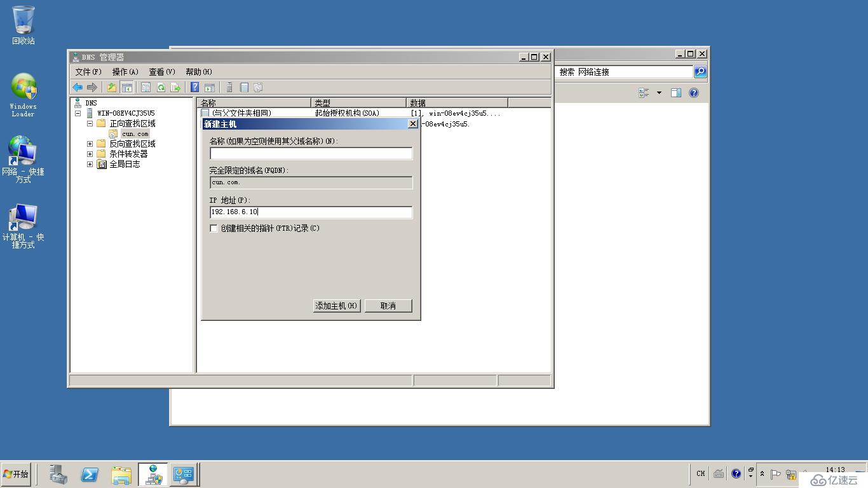
Task: Click the tray help question-mark icon
Action: tap(736, 473)
